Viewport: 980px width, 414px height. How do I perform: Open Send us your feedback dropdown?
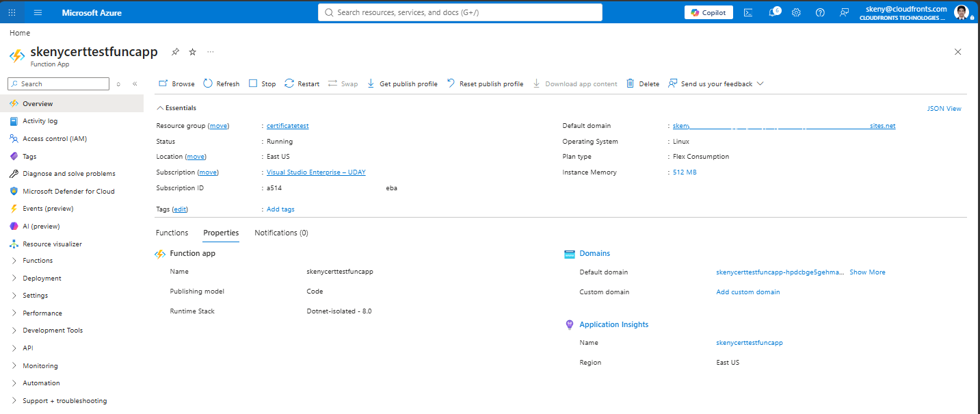pos(716,83)
